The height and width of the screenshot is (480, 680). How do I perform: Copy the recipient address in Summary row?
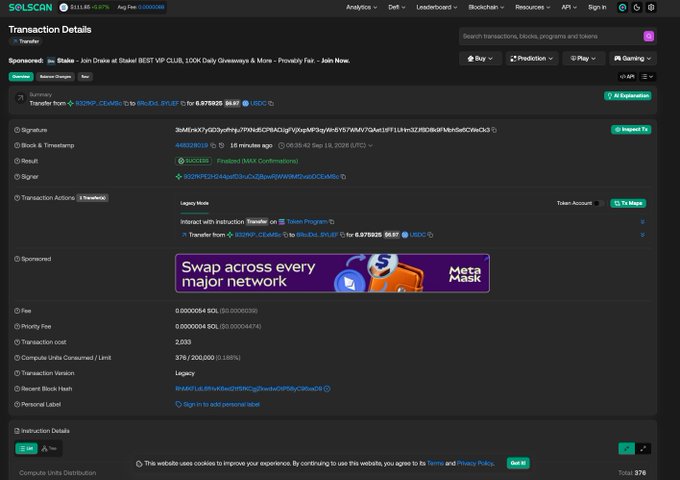(183, 104)
